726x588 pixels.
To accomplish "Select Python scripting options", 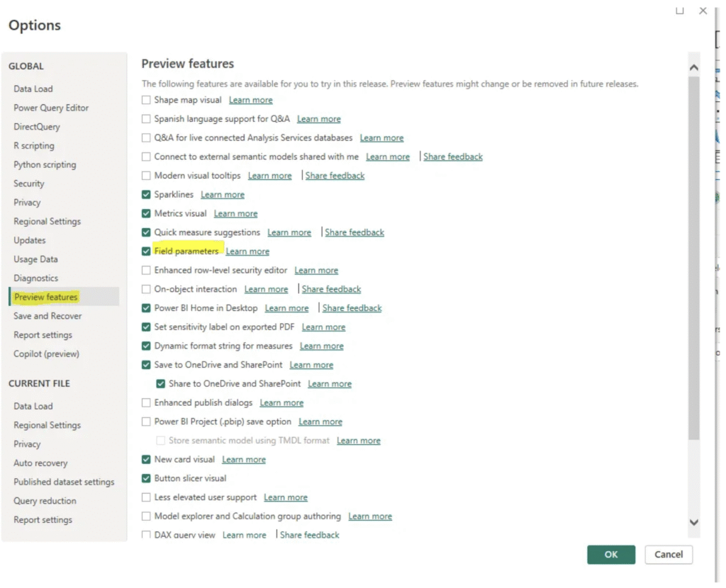I will point(45,164).
